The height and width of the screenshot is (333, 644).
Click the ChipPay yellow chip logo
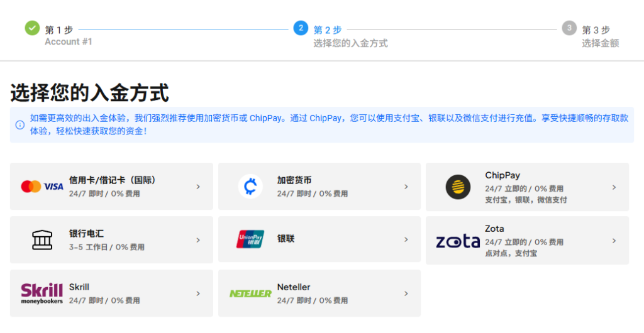point(458,187)
